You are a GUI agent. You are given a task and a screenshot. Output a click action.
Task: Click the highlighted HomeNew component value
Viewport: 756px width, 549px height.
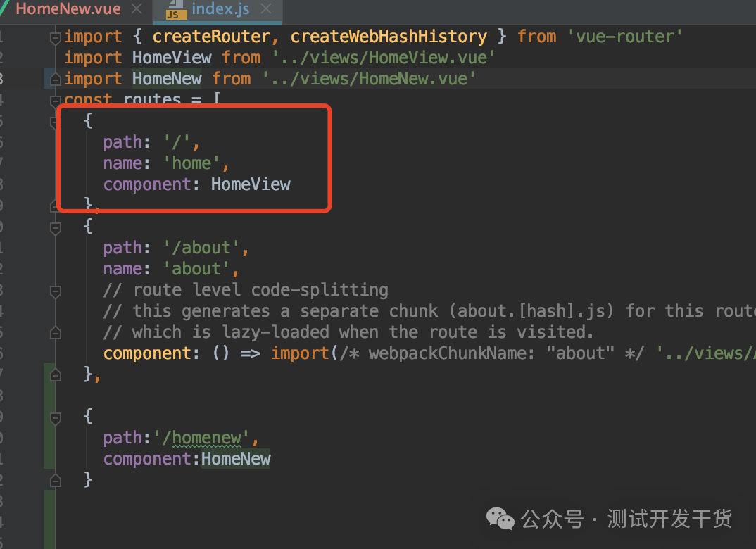tap(236, 459)
